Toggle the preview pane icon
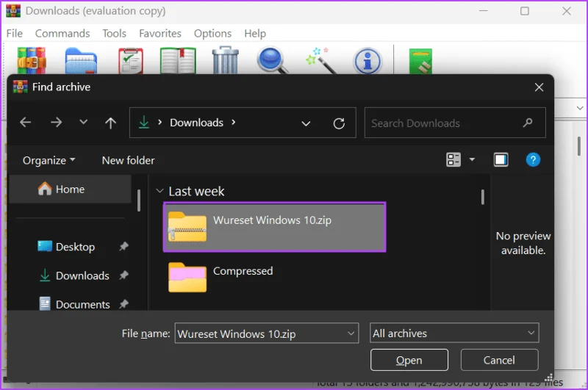 point(501,159)
